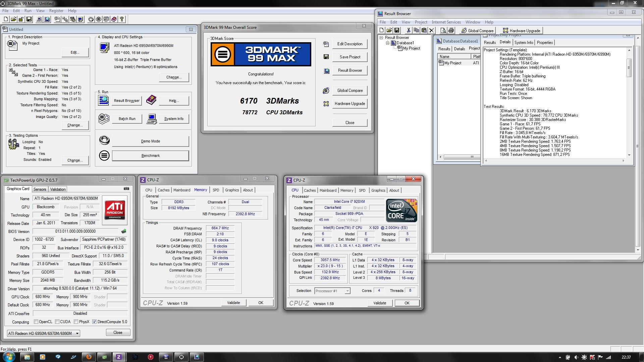
Task: Click Global Compare in score dialog
Action: 350,90
